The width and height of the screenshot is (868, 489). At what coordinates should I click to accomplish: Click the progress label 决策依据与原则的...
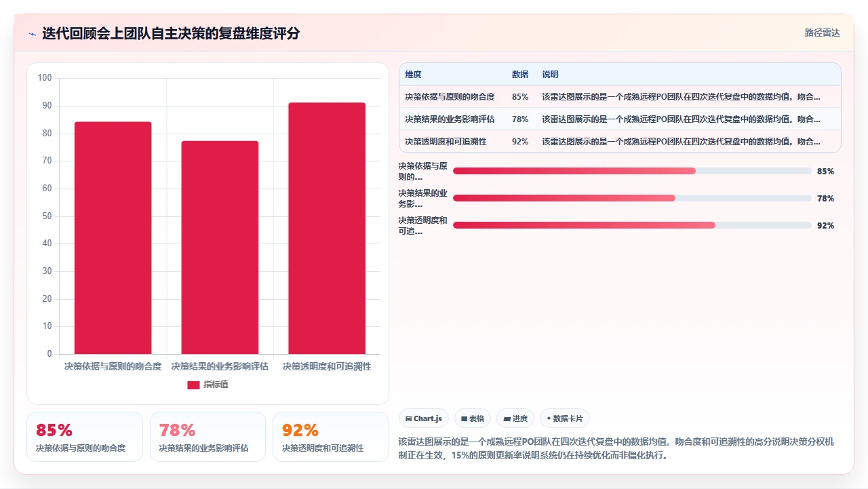423,171
